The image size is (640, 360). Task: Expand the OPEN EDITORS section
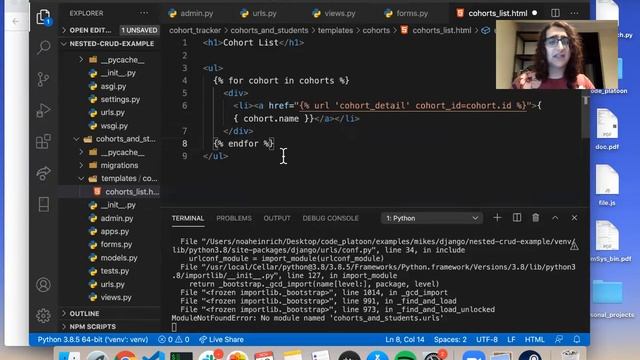90,30
